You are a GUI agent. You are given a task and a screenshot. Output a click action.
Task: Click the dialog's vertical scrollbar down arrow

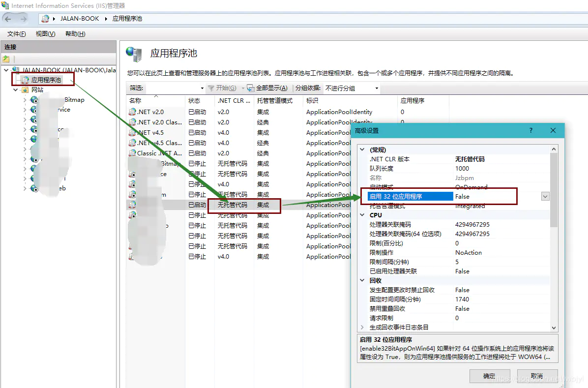[x=554, y=328]
